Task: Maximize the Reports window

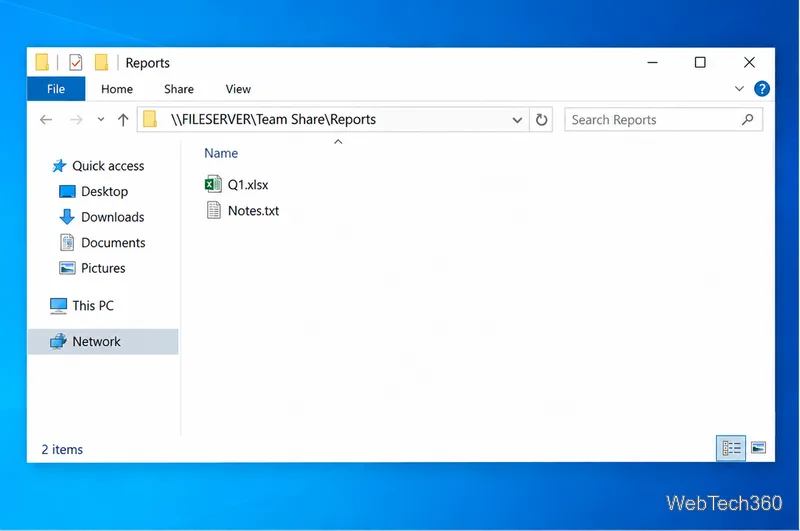Action: click(x=700, y=62)
